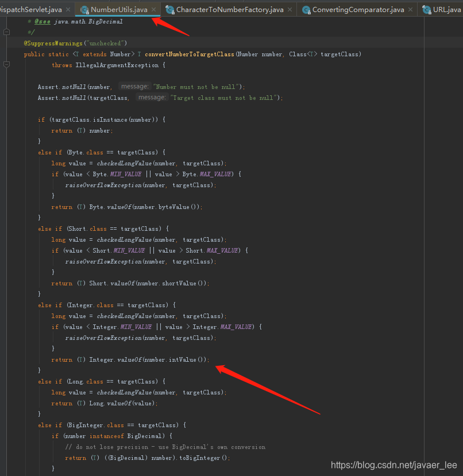The height and width of the screenshot is (476, 463).
Task: Click Byte.MIN_VALUE constant
Action: [x=117, y=174]
